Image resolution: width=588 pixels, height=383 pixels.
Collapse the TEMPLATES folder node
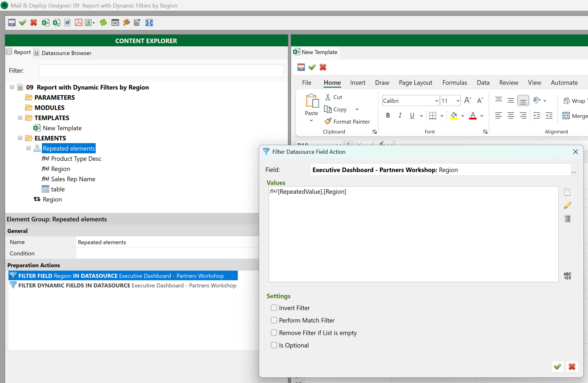pos(20,118)
